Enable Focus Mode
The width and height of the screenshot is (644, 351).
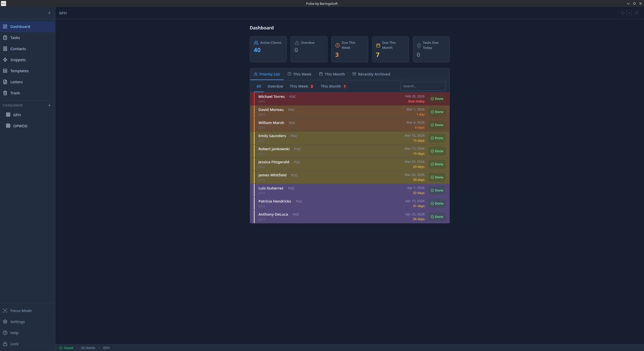pos(21,310)
